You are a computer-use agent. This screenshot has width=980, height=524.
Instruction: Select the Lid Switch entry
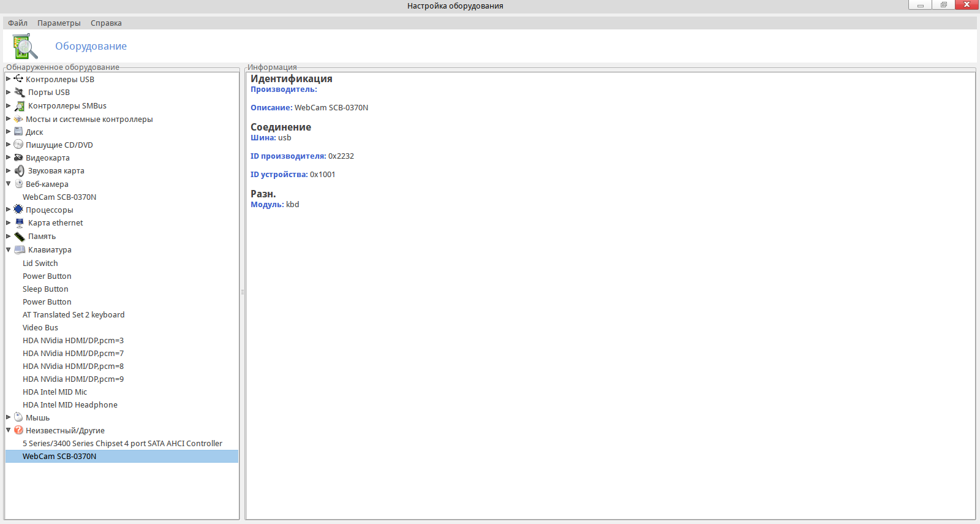click(40, 263)
